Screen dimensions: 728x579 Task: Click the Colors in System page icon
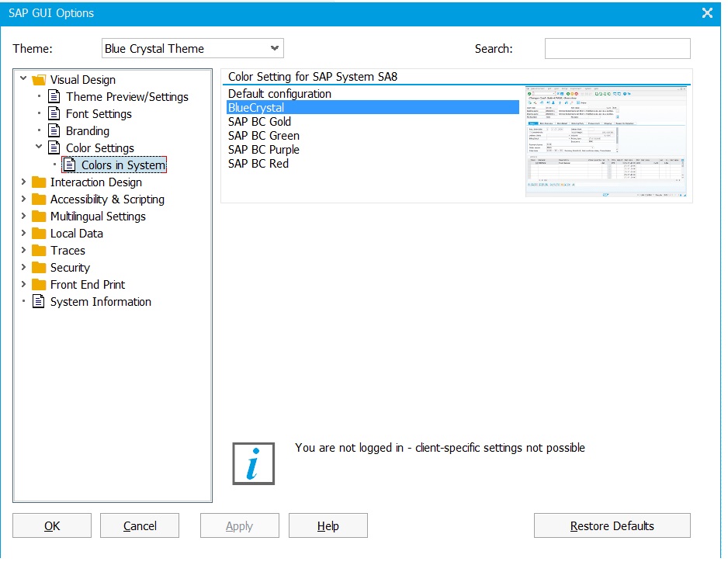tap(69, 165)
